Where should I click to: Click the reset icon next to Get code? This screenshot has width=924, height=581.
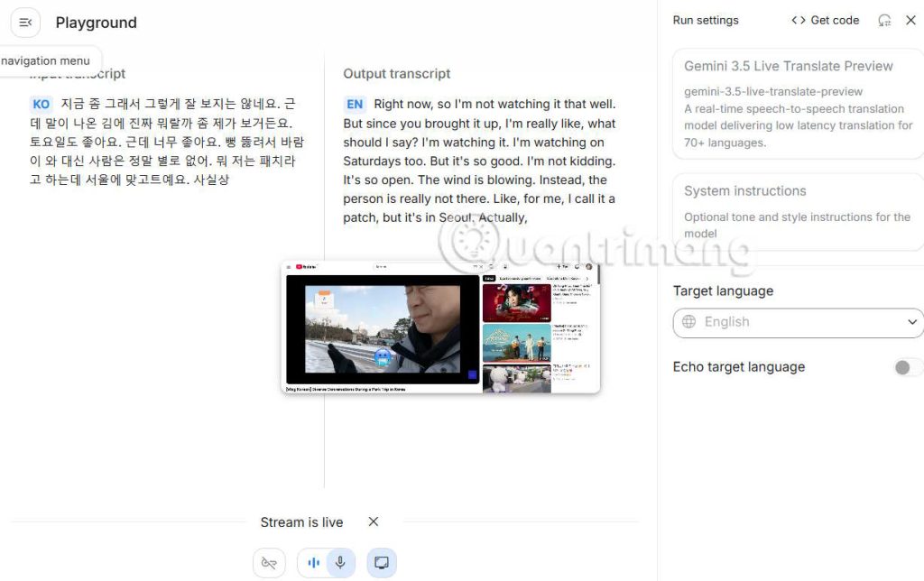(884, 21)
